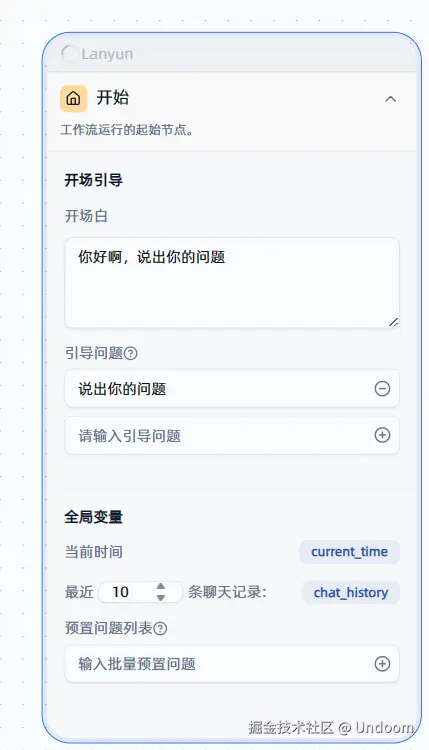Click the chat record number field showing 10
The image size is (429, 750).
pyautogui.click(x=140, y=592)
